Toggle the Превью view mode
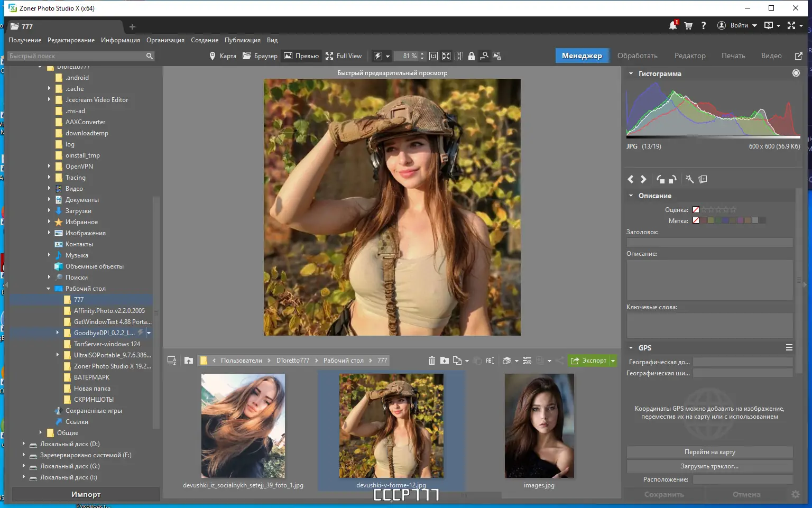Screen dimensions: 812x508 pos(301,56)
